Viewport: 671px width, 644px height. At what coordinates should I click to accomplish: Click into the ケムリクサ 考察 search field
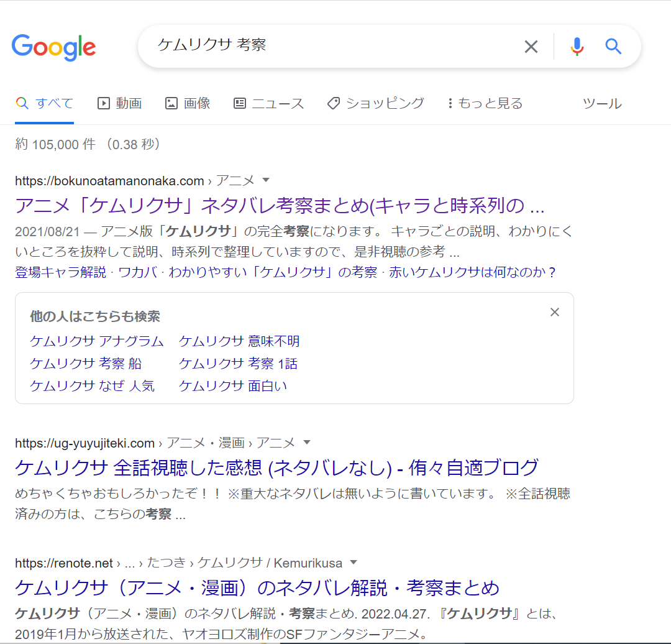click(x=334, y=45)
